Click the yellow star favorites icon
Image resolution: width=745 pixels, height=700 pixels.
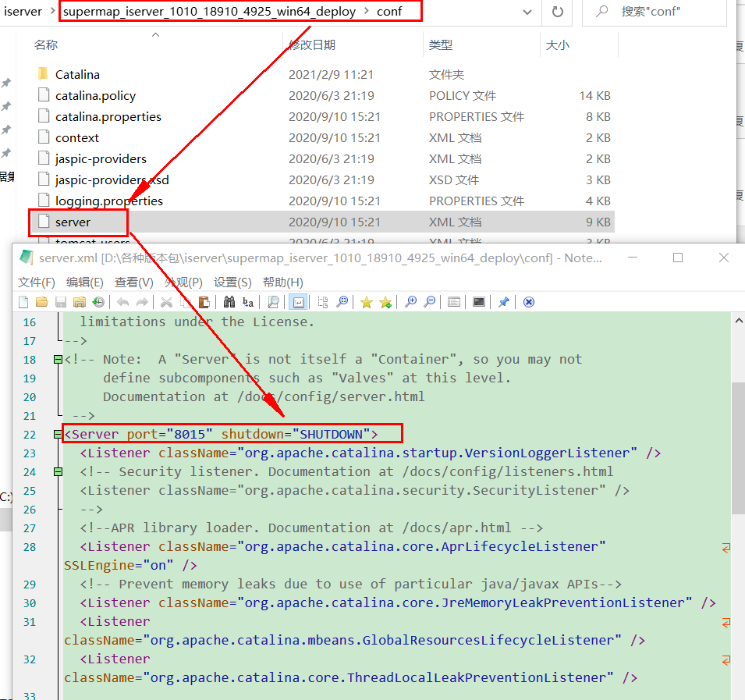pyautogui.click(x=367, y=302)
